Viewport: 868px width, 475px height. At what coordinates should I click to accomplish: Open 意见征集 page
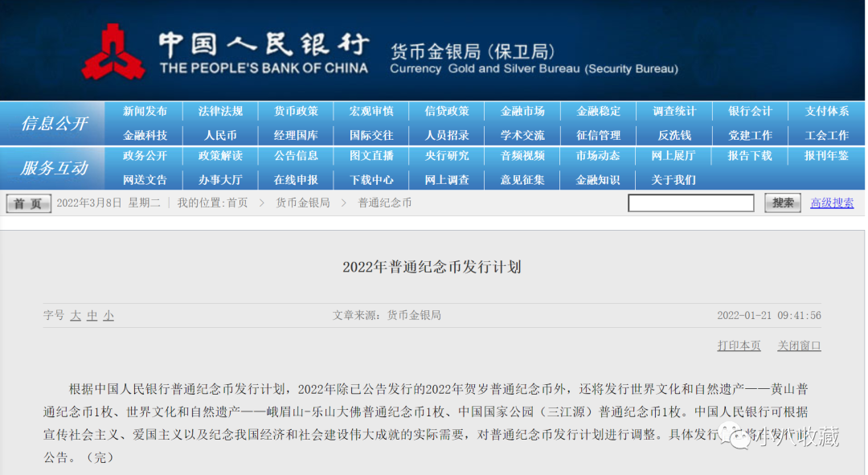click(x=522, y=180)
